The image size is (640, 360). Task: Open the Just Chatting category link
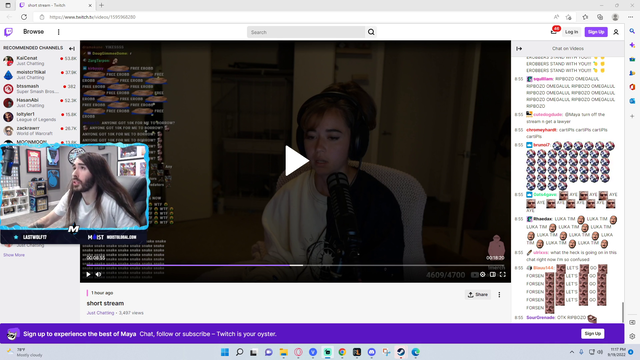[x=100, y=313]
